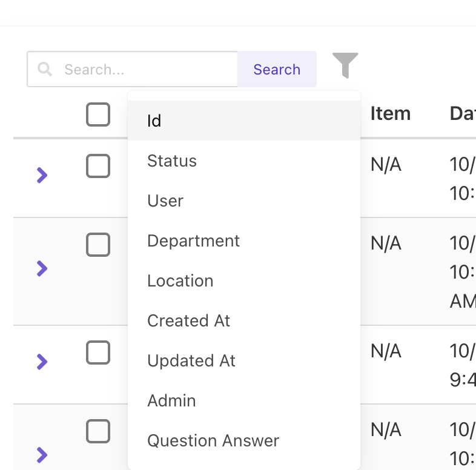476x470 pixels.
Task: Select the Department filter option
Action: point(193,241)
